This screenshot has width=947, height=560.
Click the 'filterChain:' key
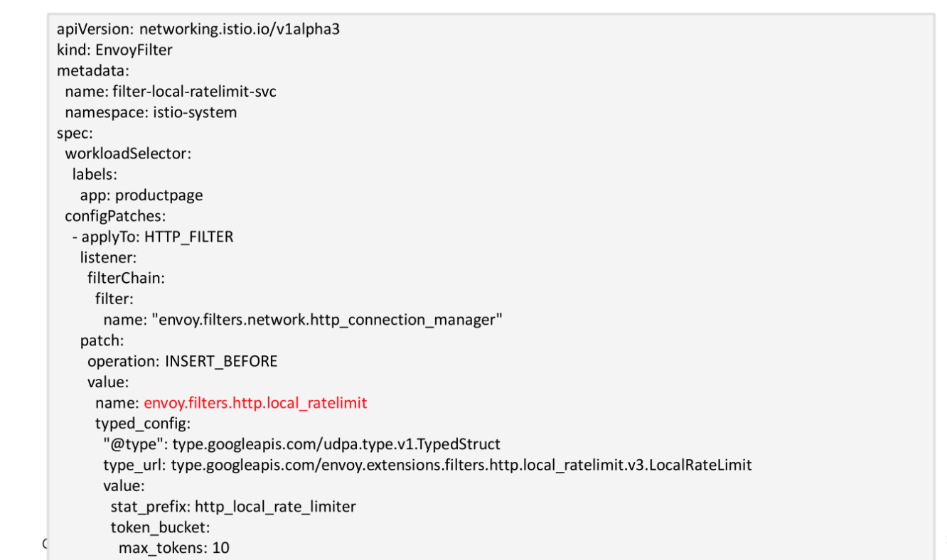point(126,278)
